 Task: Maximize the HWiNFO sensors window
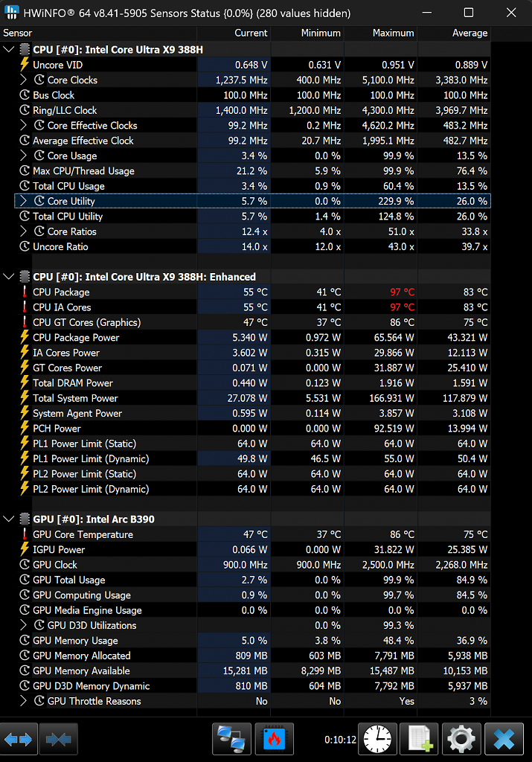[469, 13]
